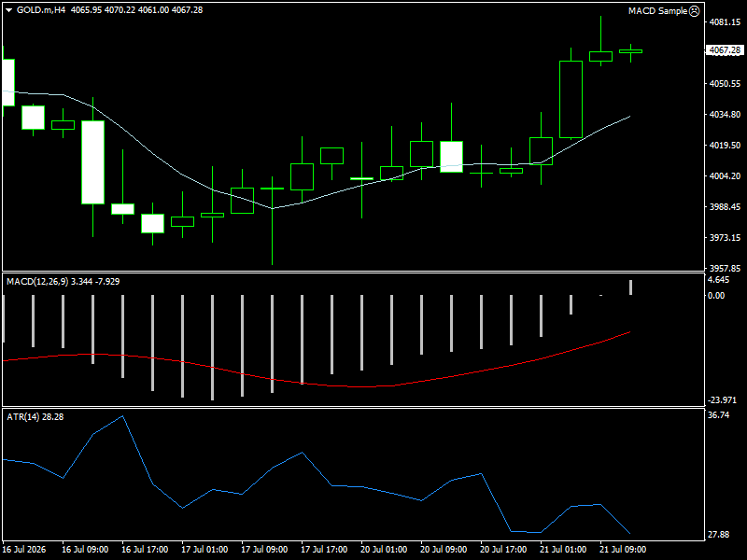Click the 17 Jul 17:00 time axis label
Screen dimensions: 747x560
click(x=324, y=550)
